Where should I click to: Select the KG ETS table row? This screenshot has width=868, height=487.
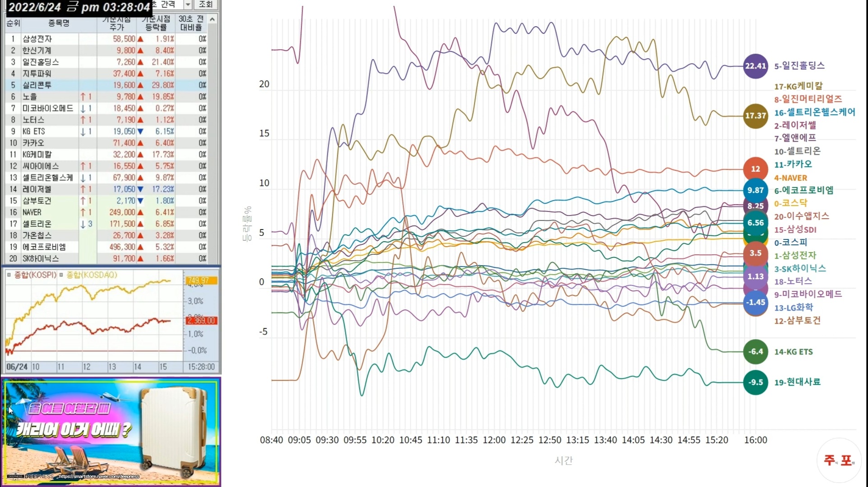click(x=106, y=131)
